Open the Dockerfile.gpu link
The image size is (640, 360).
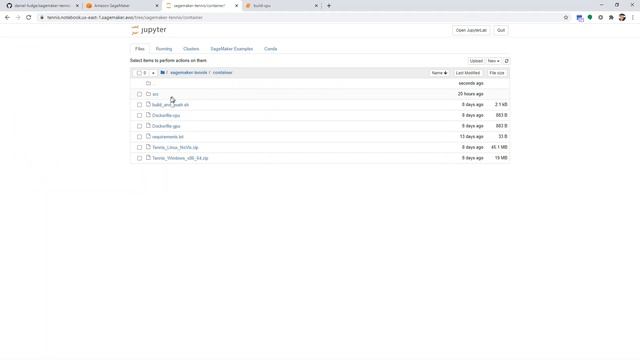tap(166, 126)
